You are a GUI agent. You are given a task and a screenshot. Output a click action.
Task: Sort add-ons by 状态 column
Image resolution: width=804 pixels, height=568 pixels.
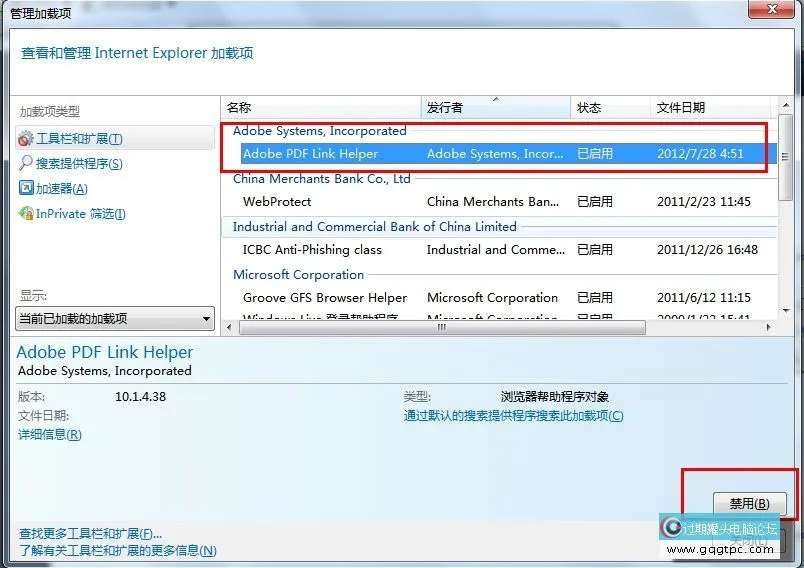click(609, 108)
